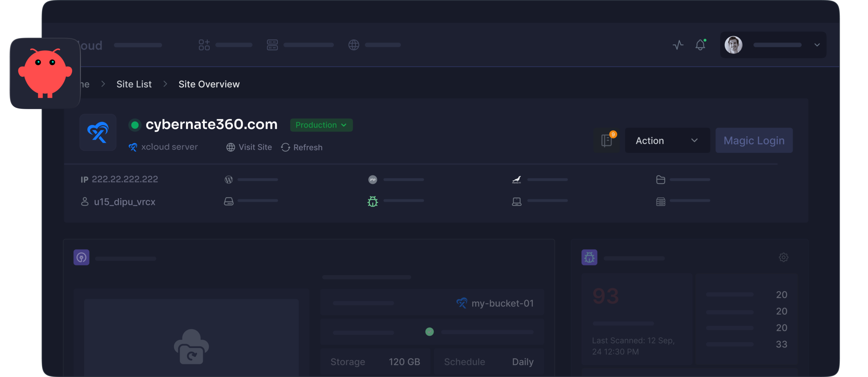The width and height of the screenshot is (868, 377).
Task: Open the Action dropdown menu
Action: click(667, 140)
